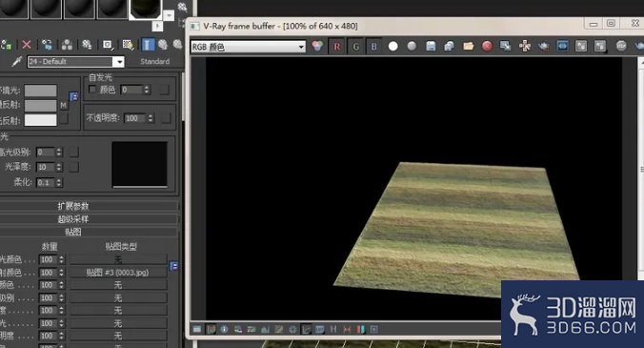The image size is (644, 348).
Task: Select the active fifth material sample sphere
Action: (x=146, y=9)
